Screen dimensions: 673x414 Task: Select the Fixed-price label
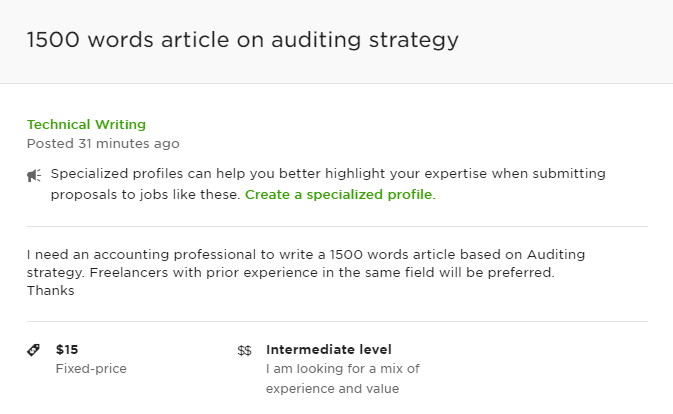click(x=91, y=369)
